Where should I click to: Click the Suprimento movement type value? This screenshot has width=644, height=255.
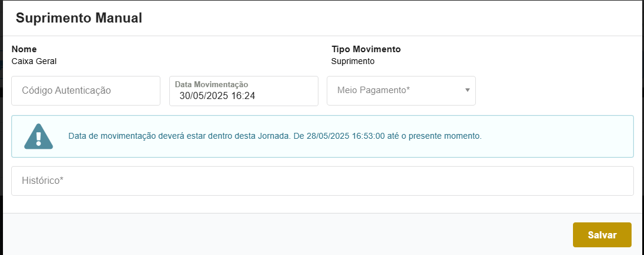[353, 60]
